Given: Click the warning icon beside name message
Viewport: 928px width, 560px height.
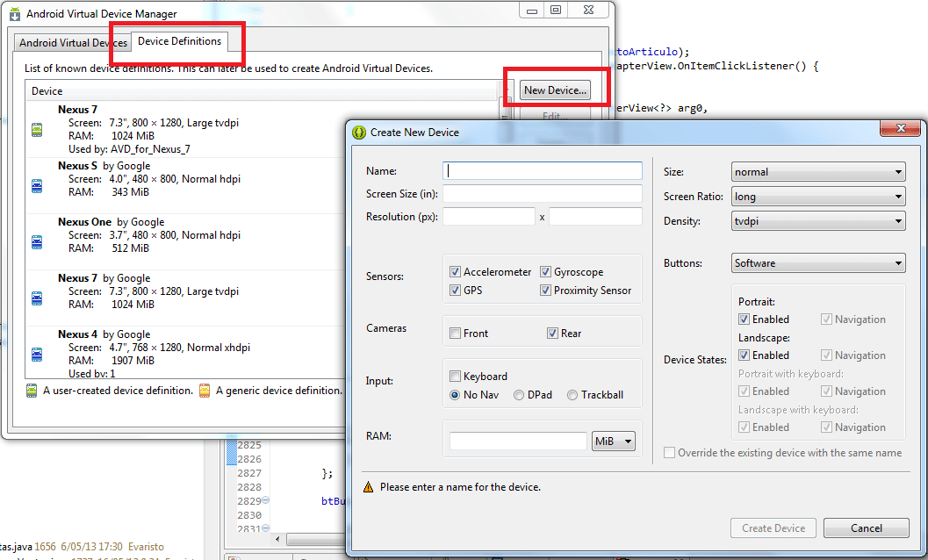Looking at the screenshot, I should [368, 487].
